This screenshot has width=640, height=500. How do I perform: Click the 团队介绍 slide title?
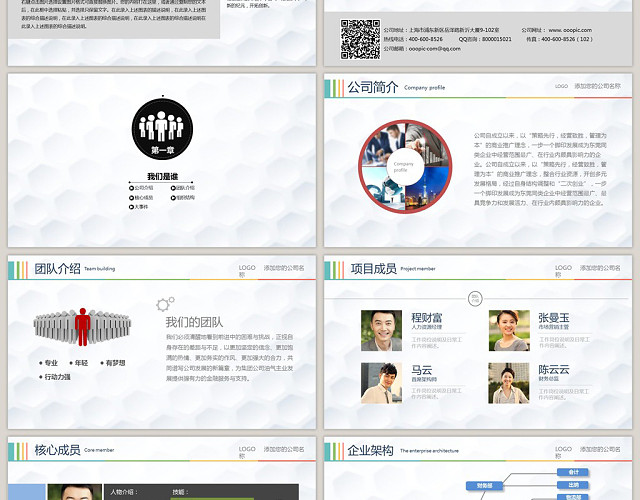pos(58,269)
